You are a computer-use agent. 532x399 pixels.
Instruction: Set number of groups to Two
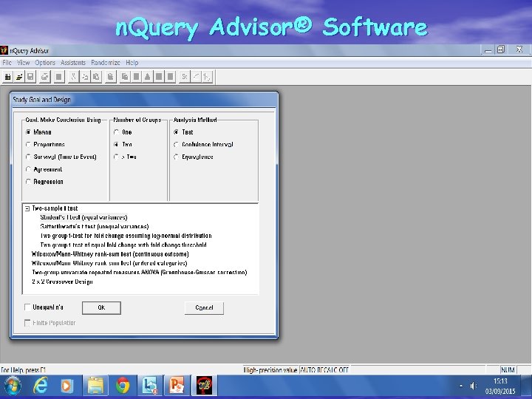[x=117, y=145]
